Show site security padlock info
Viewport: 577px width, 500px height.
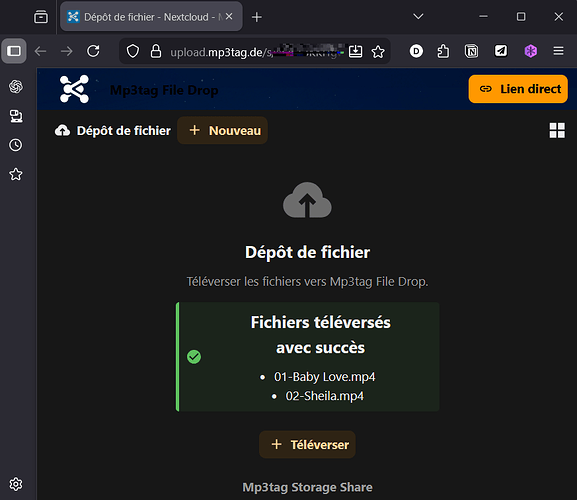pos(156,52)
